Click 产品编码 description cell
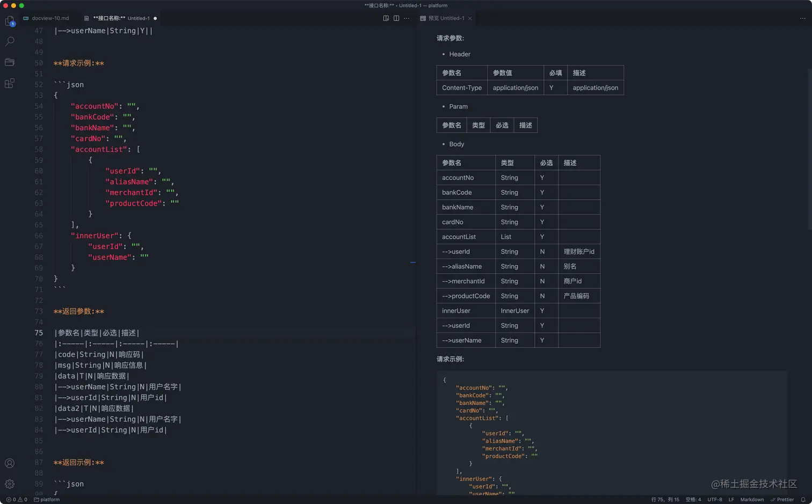This screenshot has height=504, width=812. [579, 296]
